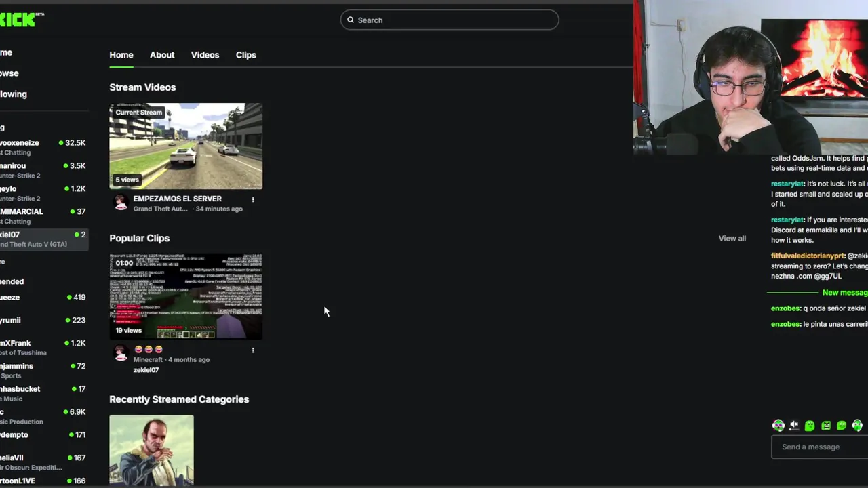The width and height of the screenshot is (868, 488).
Task: Jump to New messages in chat
Action: pyautogui.click(x=844, y=293)
